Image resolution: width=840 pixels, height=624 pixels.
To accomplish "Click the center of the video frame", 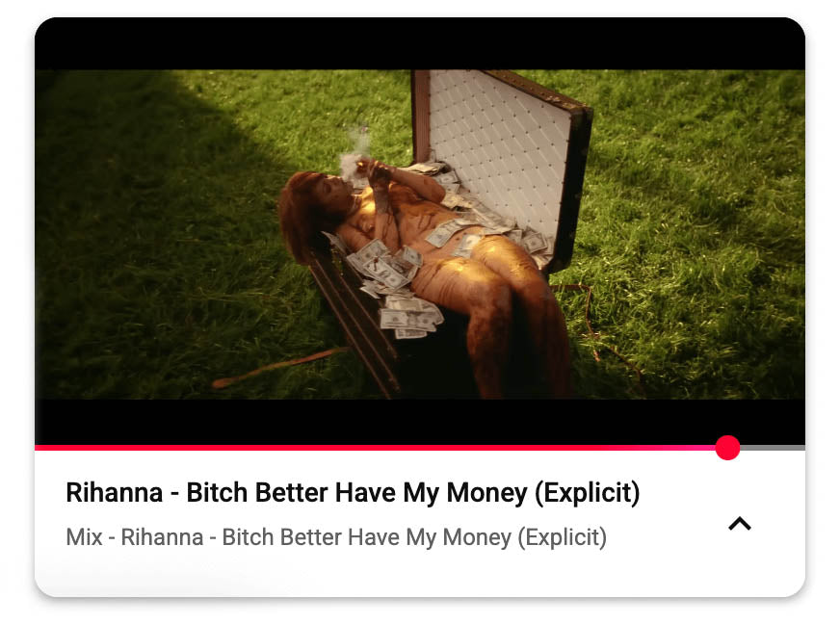I will 420,234.
